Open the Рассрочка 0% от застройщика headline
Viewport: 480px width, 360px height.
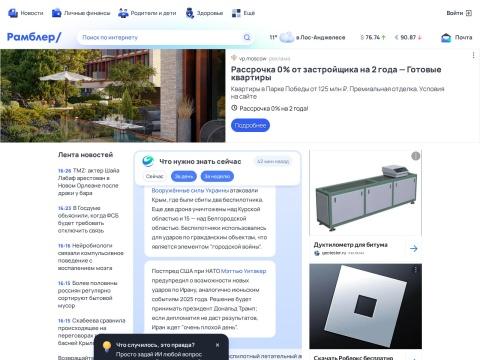click(336, 73)
